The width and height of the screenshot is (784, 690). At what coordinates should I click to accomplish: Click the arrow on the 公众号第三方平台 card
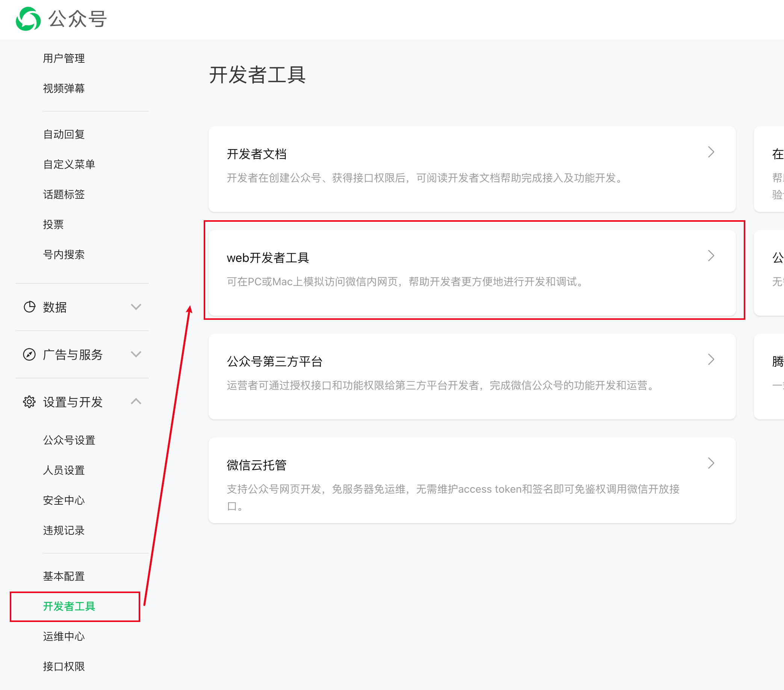(x=711, y=359)
